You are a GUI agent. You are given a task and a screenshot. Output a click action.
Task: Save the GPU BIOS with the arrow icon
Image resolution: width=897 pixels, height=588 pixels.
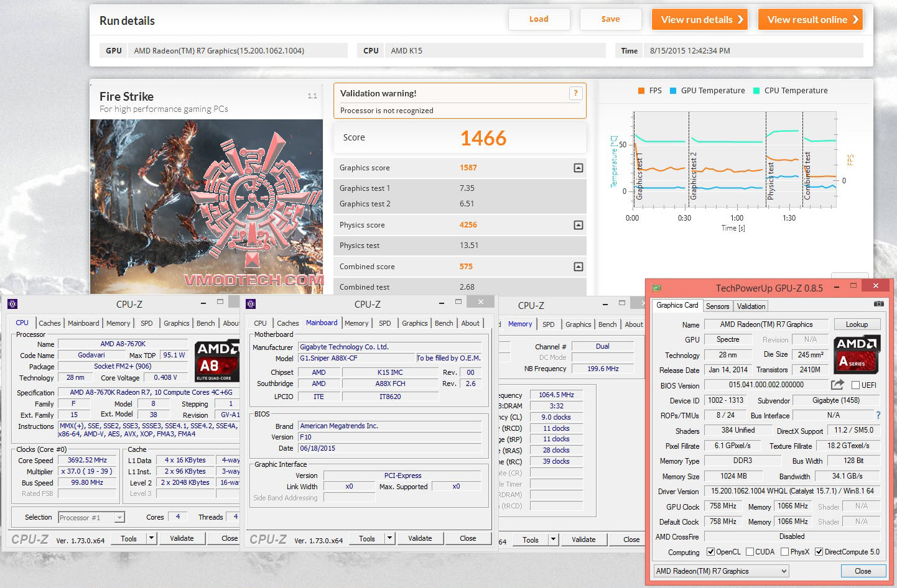[837, 385]
